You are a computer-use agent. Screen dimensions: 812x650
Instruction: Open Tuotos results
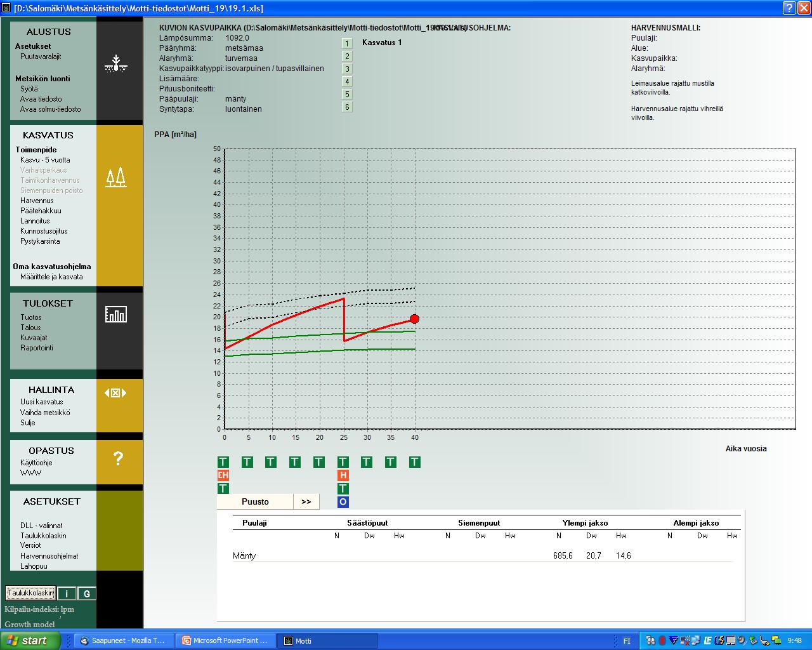(x=31, y=317)
